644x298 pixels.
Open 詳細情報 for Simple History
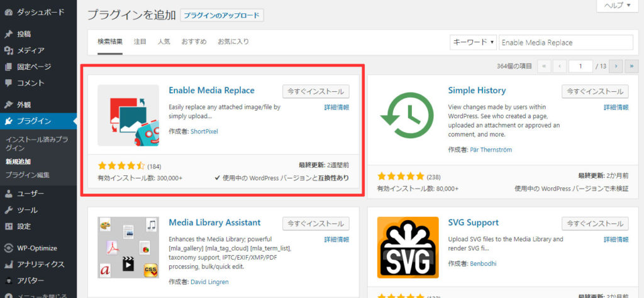click(616, 108)
